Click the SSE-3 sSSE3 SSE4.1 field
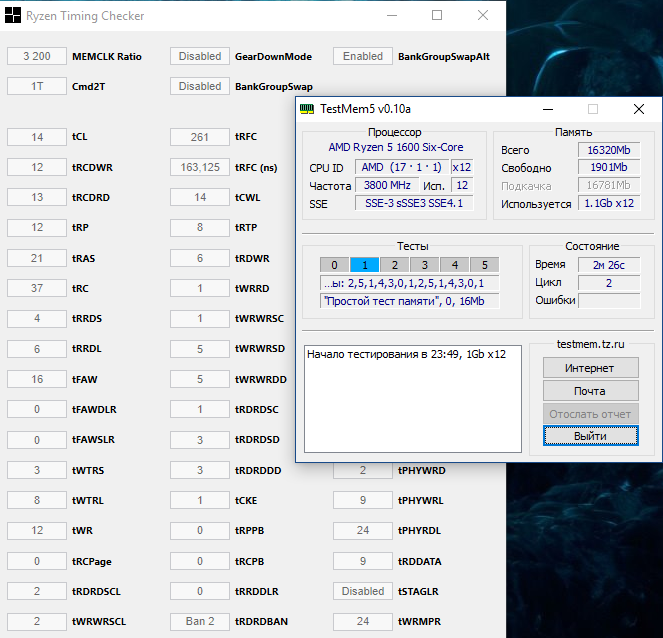 point(414,203)
